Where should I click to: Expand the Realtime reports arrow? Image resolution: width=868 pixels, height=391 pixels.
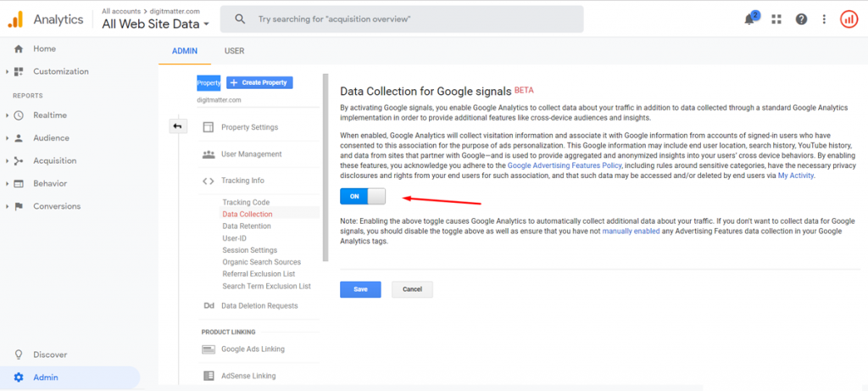(x=7, y=115)
